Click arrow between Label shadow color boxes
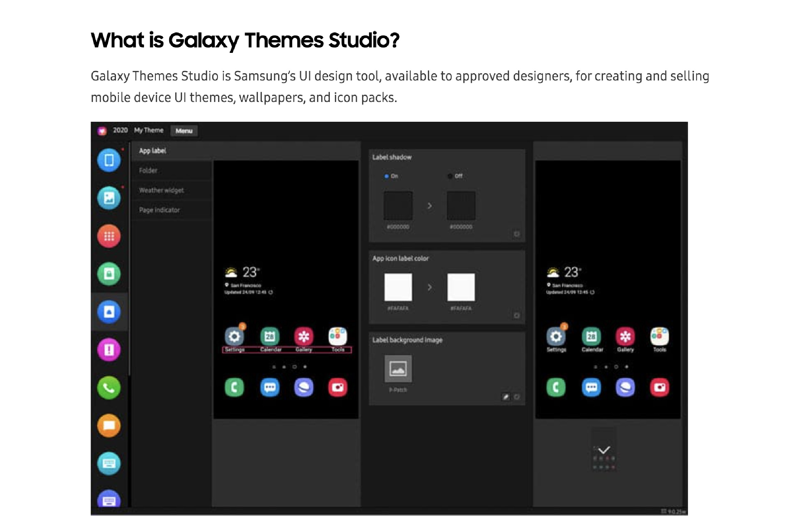Image resolution: width=805 pixels, height=532 pixels. (430, 206)
